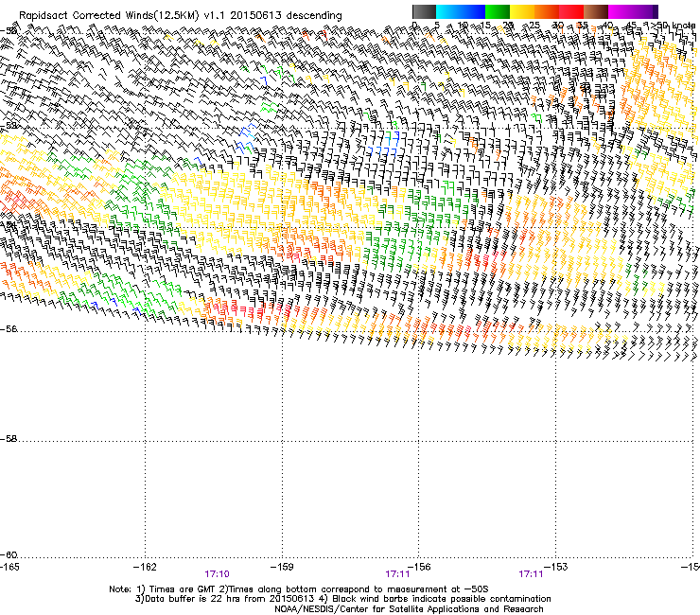The width and height of the screenshot is (700, 615).
Task: Click the '-58' latitude axis label
Action: click(x=9, y=439)
